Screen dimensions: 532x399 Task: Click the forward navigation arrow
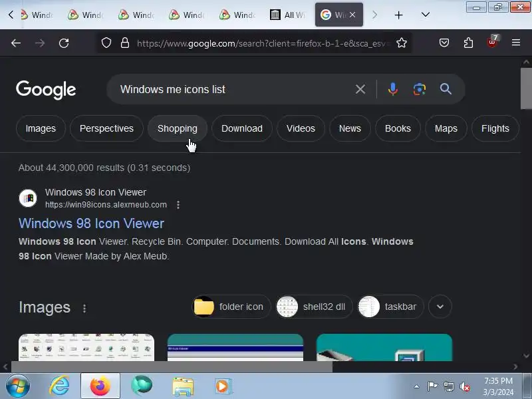click(40, 43)
